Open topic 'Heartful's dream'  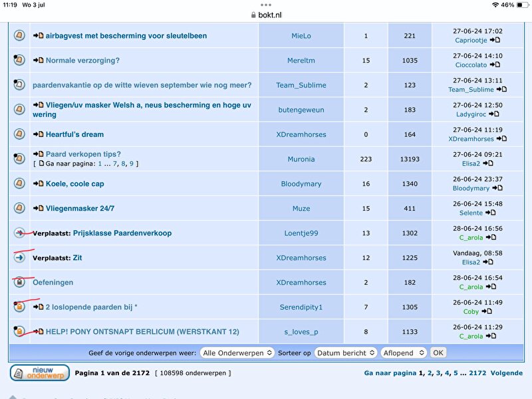74,134
